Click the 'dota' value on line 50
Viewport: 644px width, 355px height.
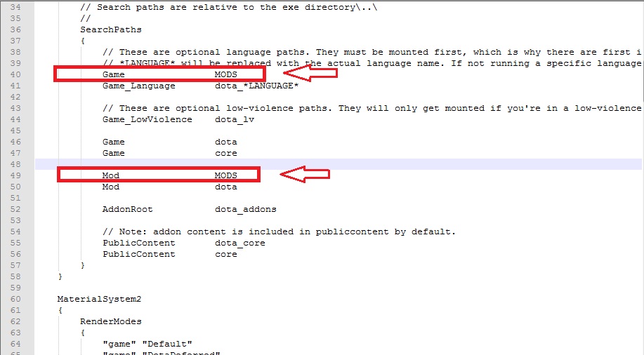tap(226, 187)
